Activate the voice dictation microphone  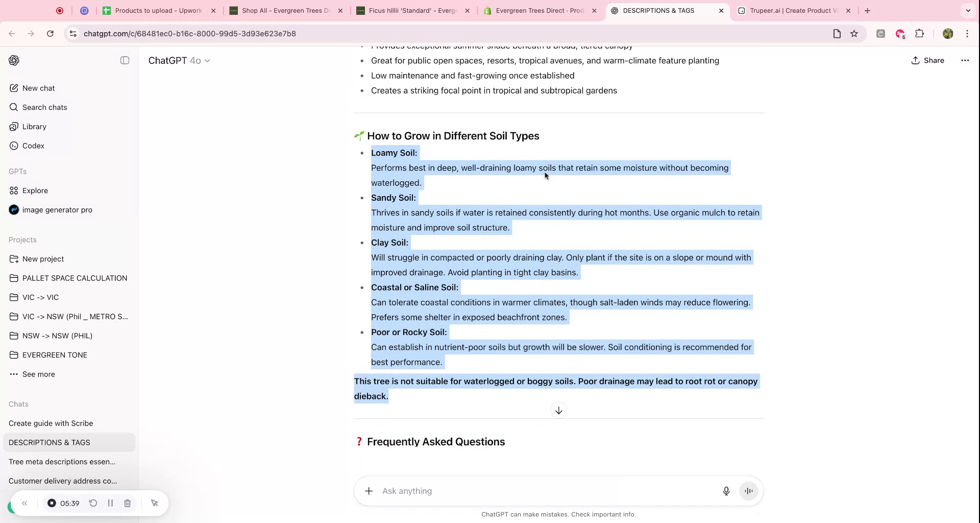coord(726,491)
